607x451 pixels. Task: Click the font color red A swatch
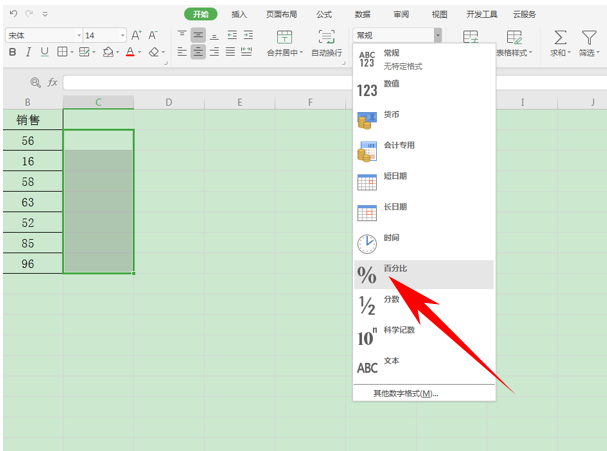[x=130, y=52]
